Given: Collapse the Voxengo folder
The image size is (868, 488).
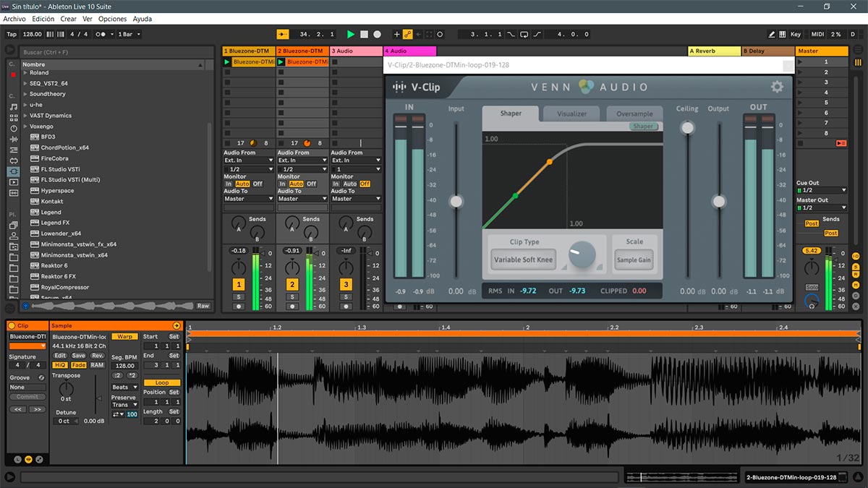Looking at the screenshot, I should [25, 127].
